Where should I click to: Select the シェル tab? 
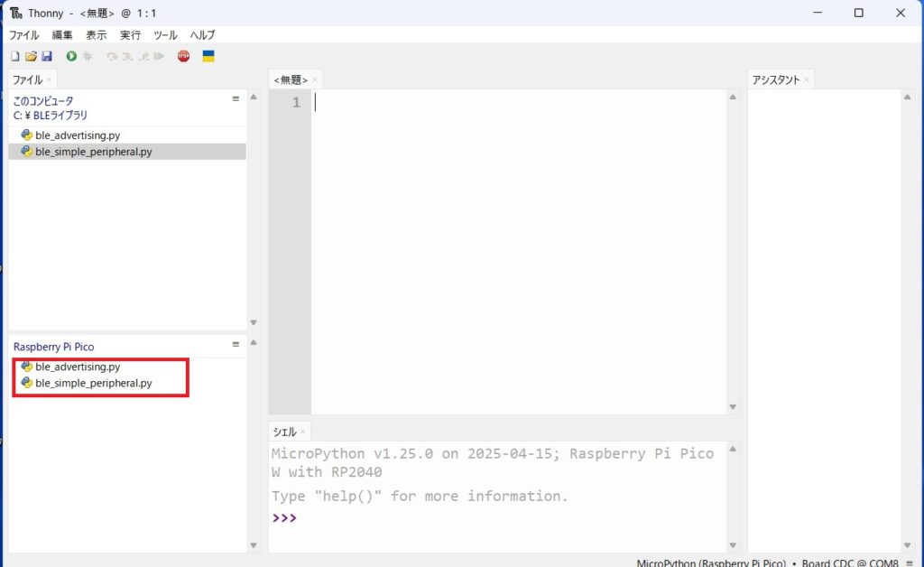coord(284,432)
